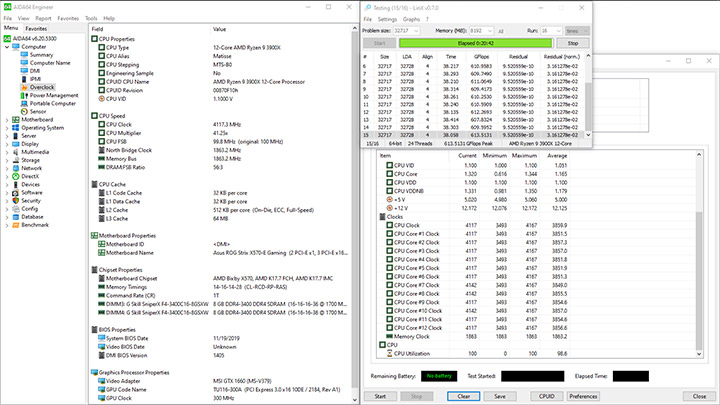The width and height of the screenshot is (720, 405).
Task: Open the IPMI tree entry icon
Action: [24, 79]
